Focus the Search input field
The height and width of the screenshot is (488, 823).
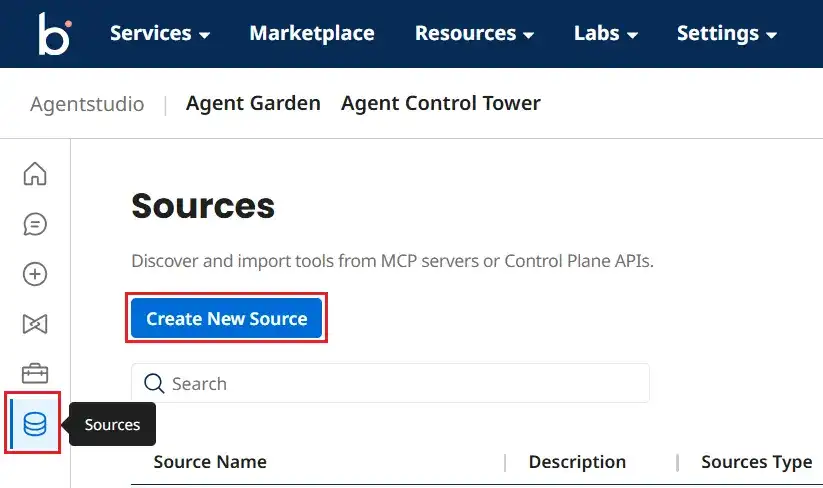[x=400, y=384]
